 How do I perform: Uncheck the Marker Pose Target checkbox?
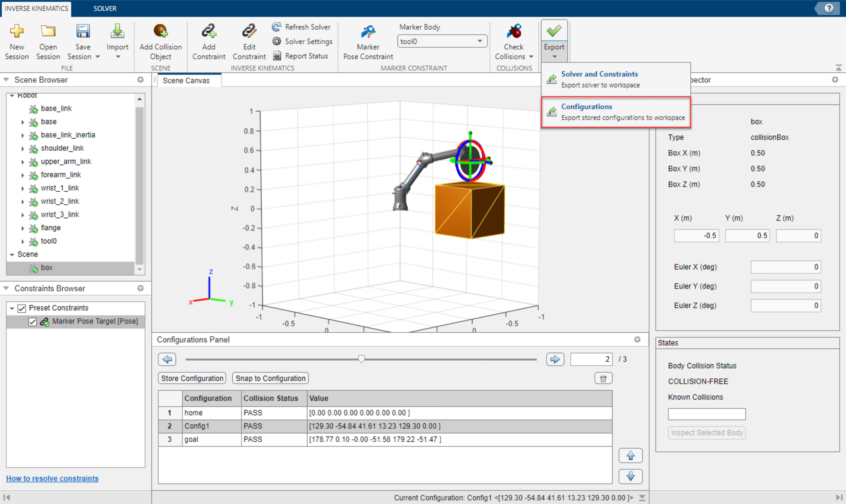click(33, 322)
